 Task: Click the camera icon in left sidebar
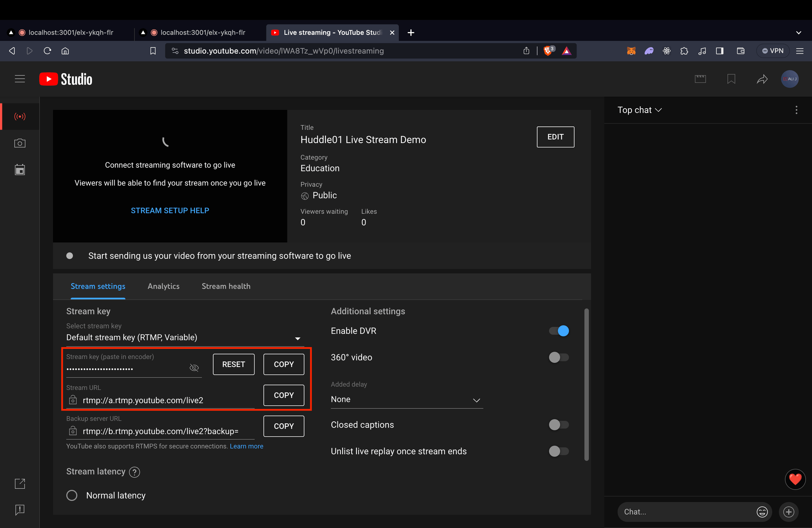[19, 143]
